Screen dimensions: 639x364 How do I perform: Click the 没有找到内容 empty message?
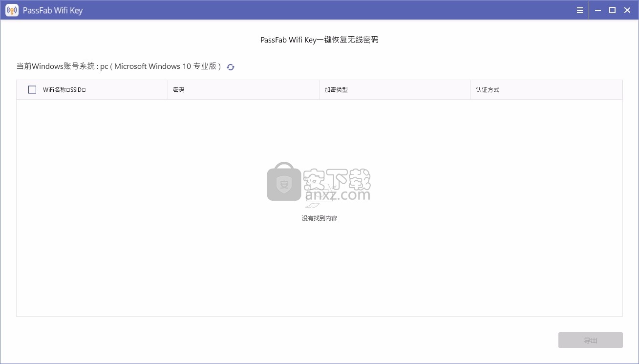(319, 218)
